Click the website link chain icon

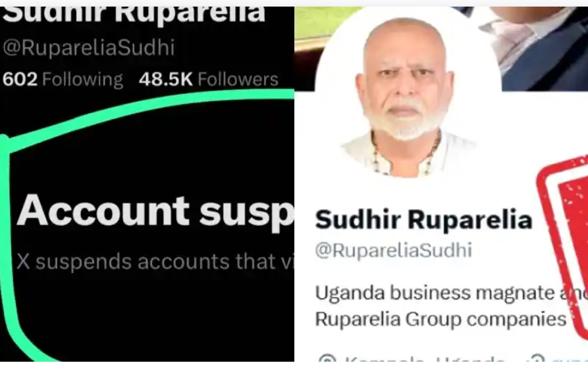[x=537, y=359]
